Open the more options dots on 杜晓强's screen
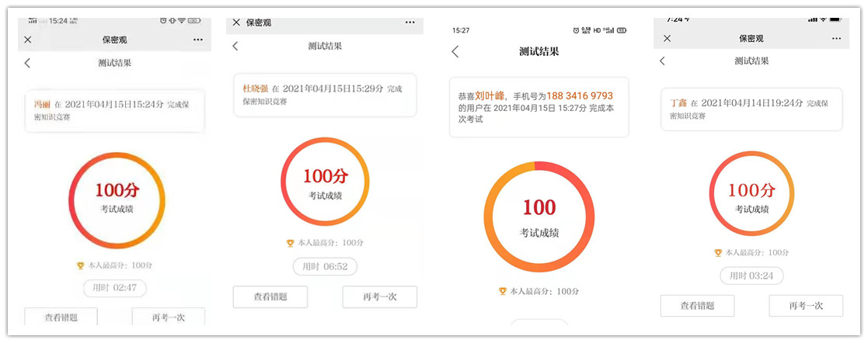Viewport: 868px width, 343px height. point(410,23)
